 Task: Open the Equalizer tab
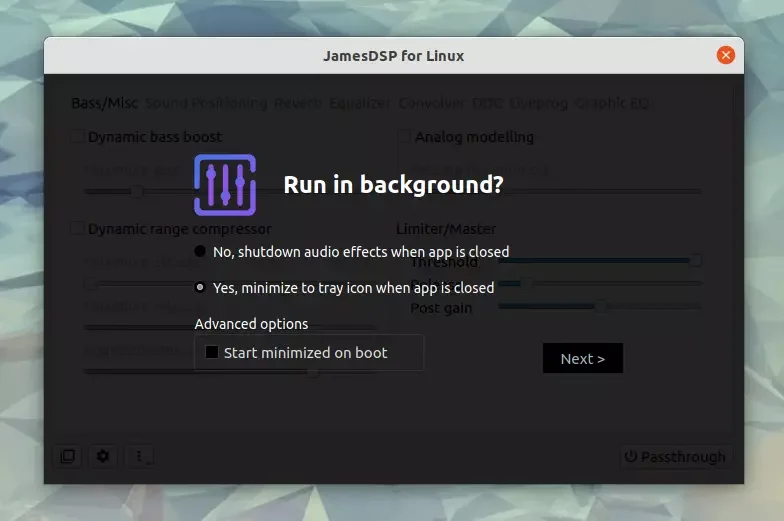360,103
